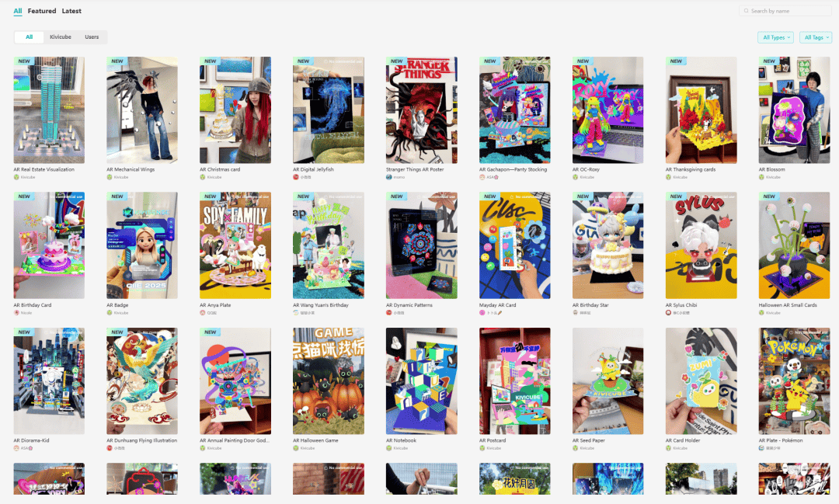The image size is (839, 504).
Task: Click author avatar under Stranger Things AR Poster
Action: (x=388, y=177)
